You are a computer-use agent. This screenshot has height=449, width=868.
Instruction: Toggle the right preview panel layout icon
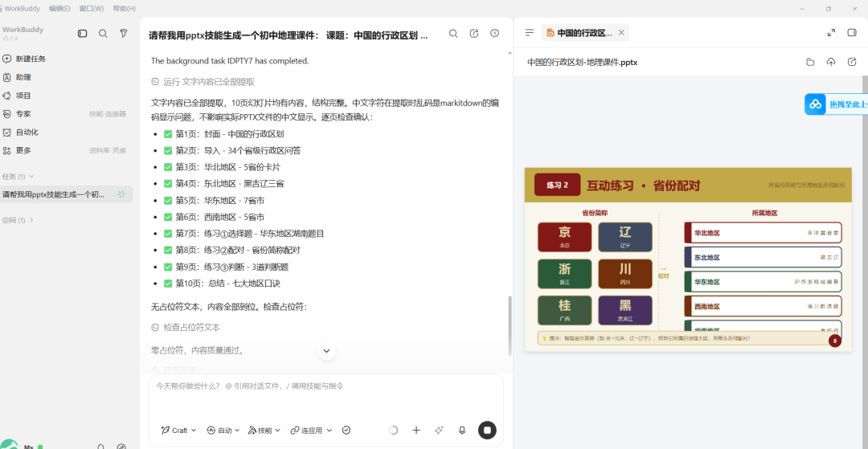tap(852, 33)
